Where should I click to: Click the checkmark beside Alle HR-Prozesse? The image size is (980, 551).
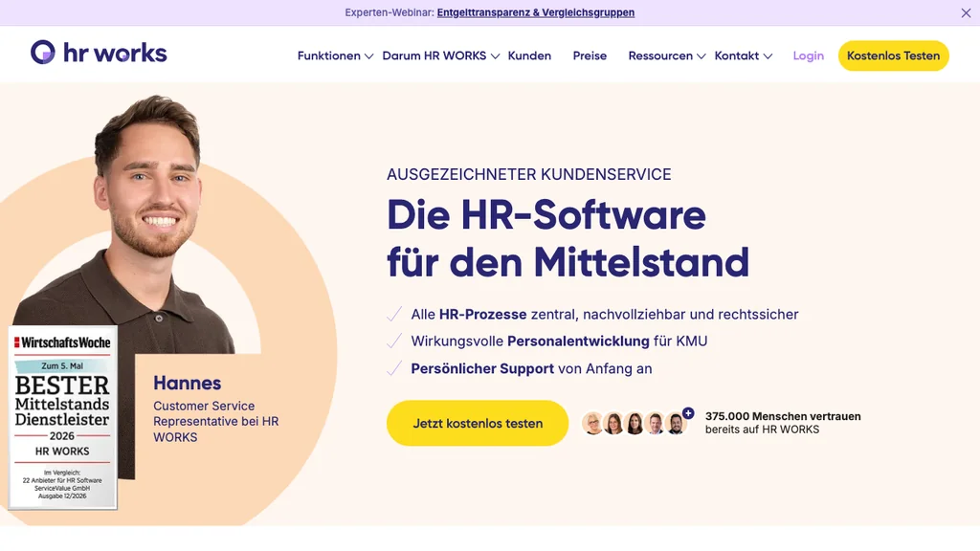(394, 314)
